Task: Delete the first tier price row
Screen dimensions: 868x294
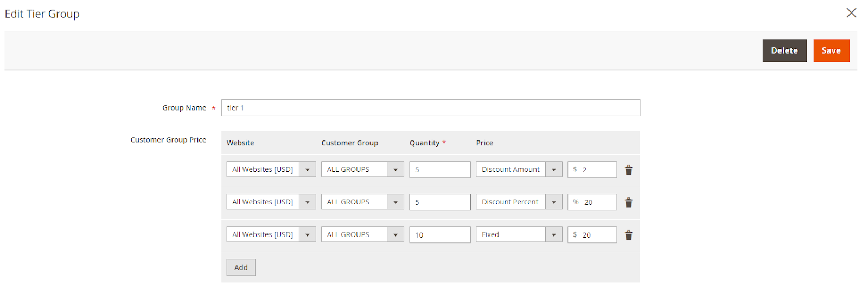Action: 628,170
